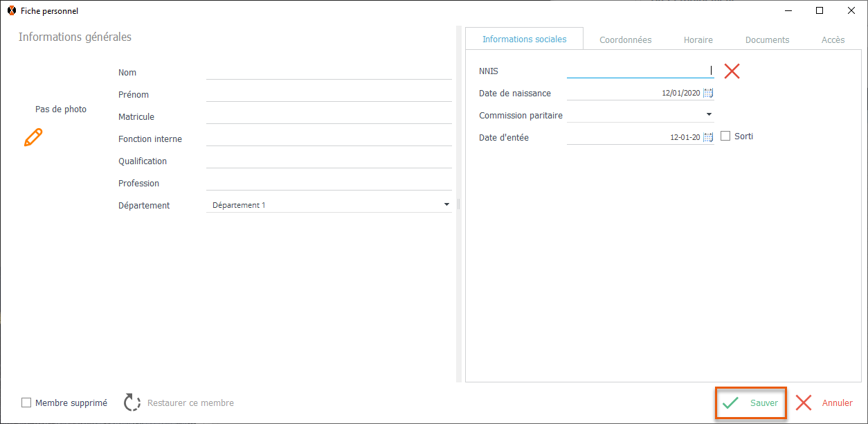Open the Horaire tab

(698, 40)
